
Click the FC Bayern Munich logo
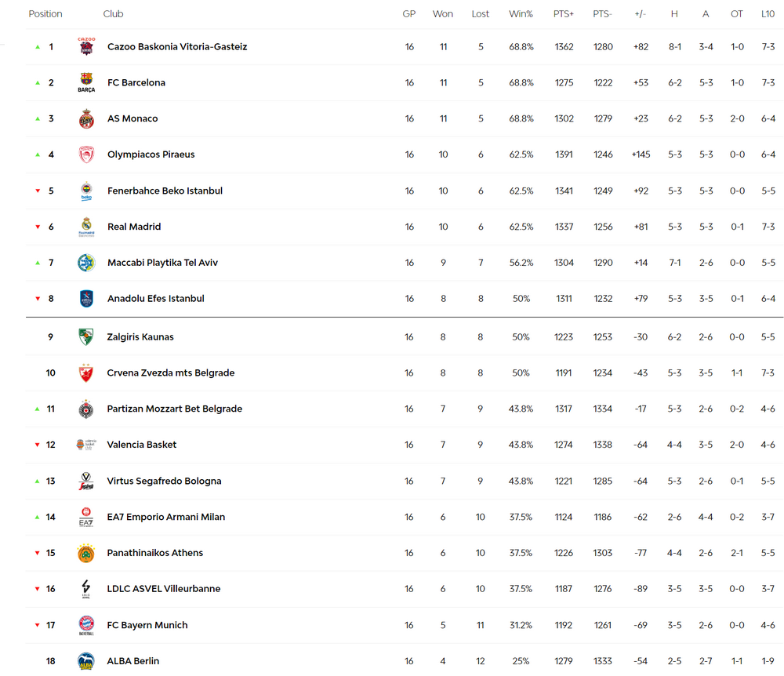pos(86,625)
